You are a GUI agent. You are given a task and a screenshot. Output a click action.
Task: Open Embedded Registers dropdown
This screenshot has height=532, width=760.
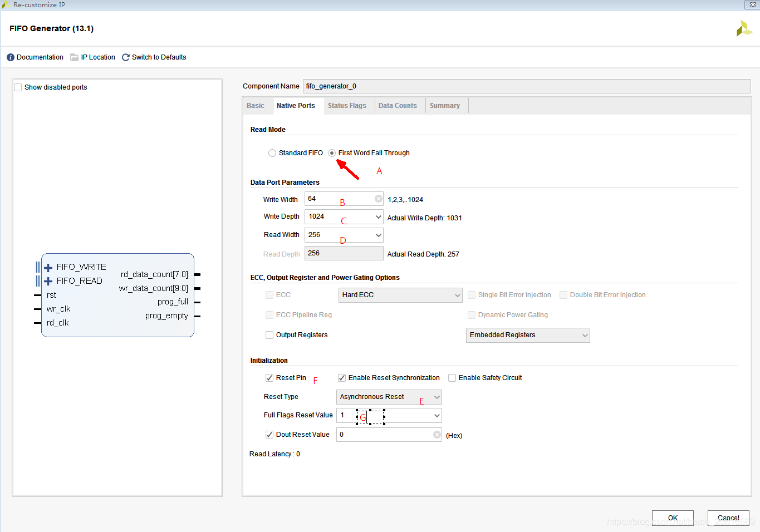click(x=528, y=335)
